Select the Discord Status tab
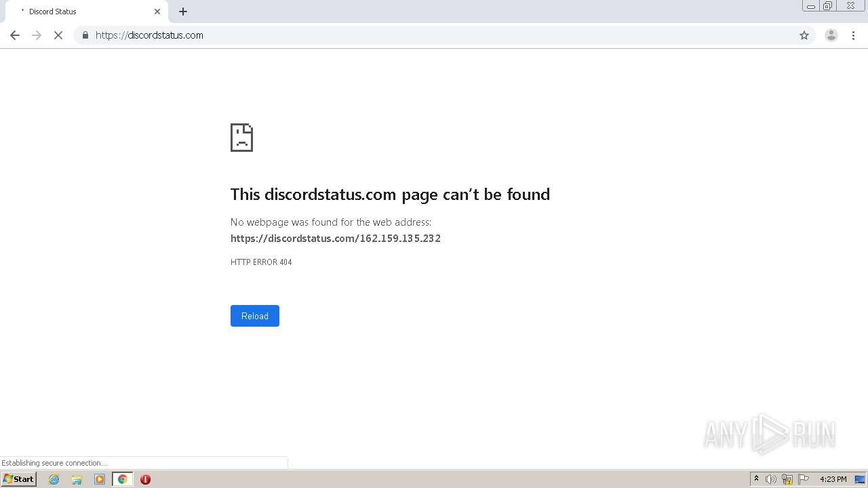This screenshot has height=488, width=868. coord(87,12)
